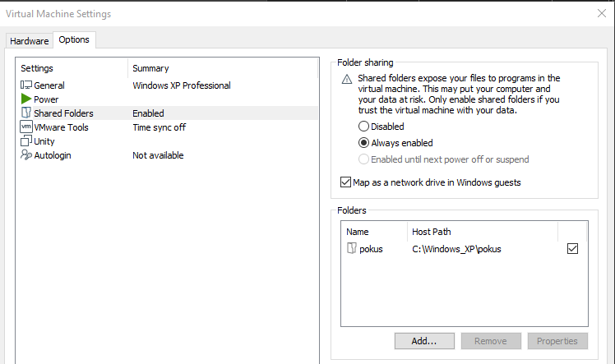This screenshot has height=364, width=615.
Task: Click the Shared Folders icon in settings list
Action: [26, 113]
